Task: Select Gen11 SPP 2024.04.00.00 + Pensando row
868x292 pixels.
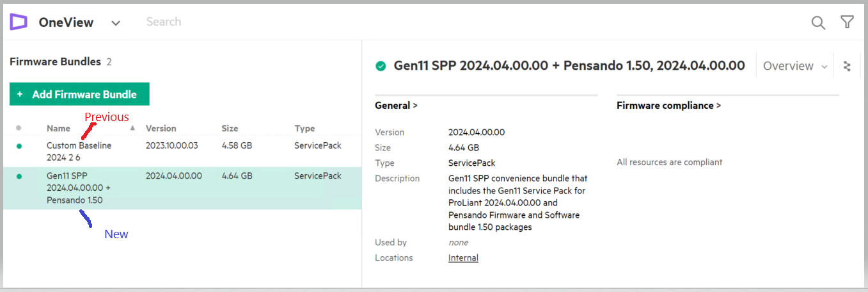Action: coord(182,188)
